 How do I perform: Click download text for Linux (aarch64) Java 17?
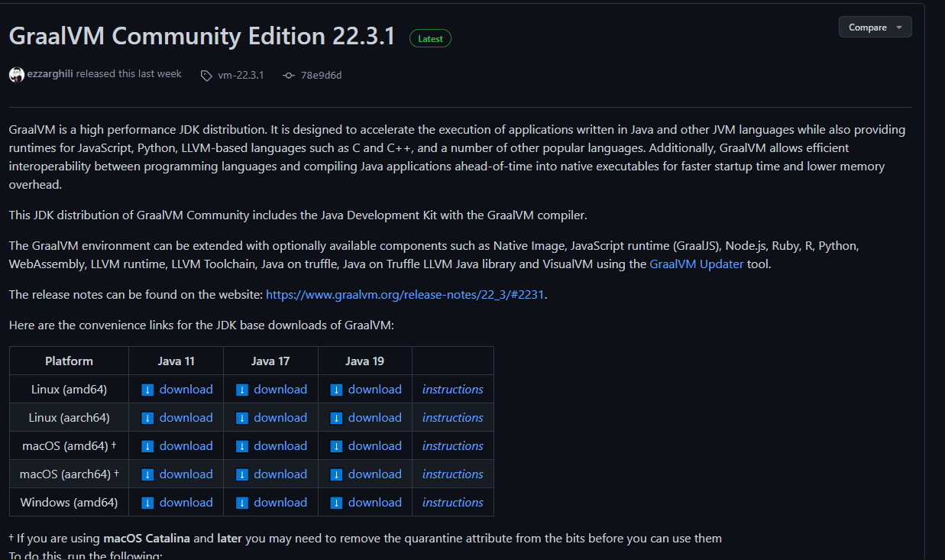(x=280, y=418)
